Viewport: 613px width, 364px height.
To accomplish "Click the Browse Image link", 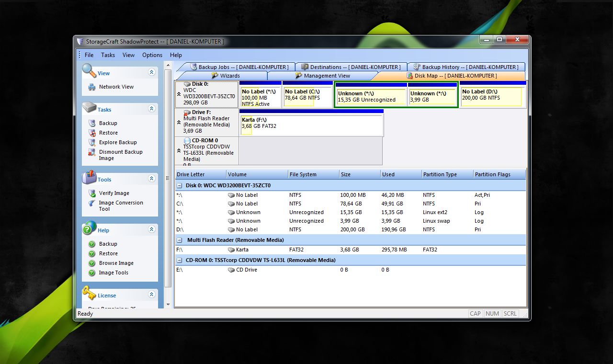I will coord(116,263).
